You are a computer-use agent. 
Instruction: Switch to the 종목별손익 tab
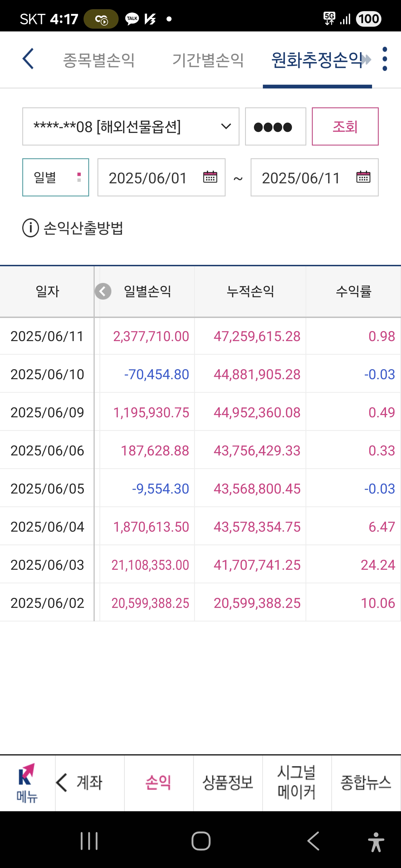[x=99, y=60]
